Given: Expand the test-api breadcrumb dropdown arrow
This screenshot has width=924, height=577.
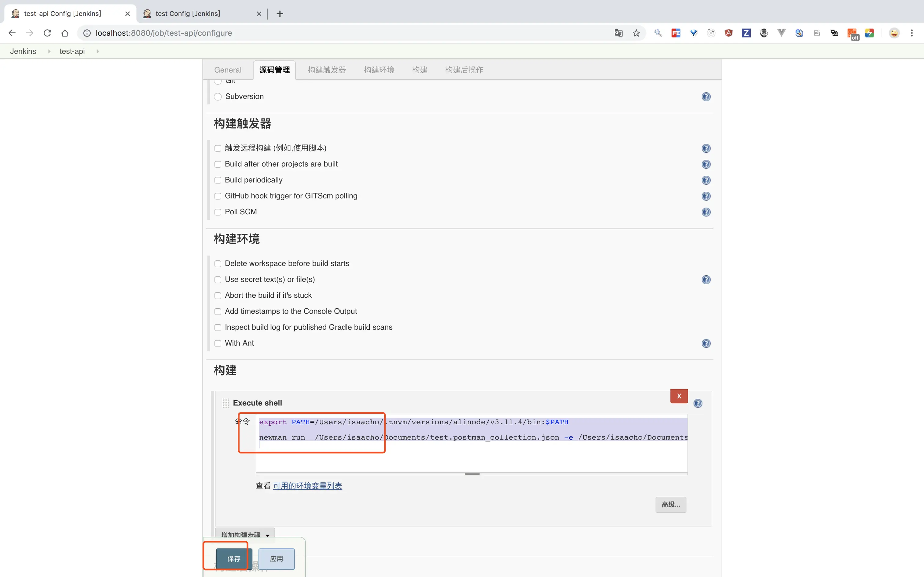Looking at the screenshot, I should pyautogui.click(x=98, y=51).
